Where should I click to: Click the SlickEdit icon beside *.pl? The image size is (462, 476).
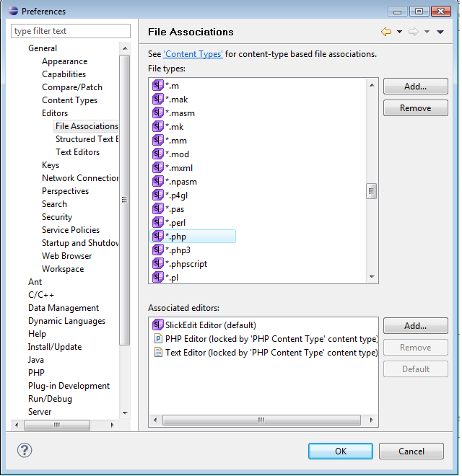[x=158, y=277]
